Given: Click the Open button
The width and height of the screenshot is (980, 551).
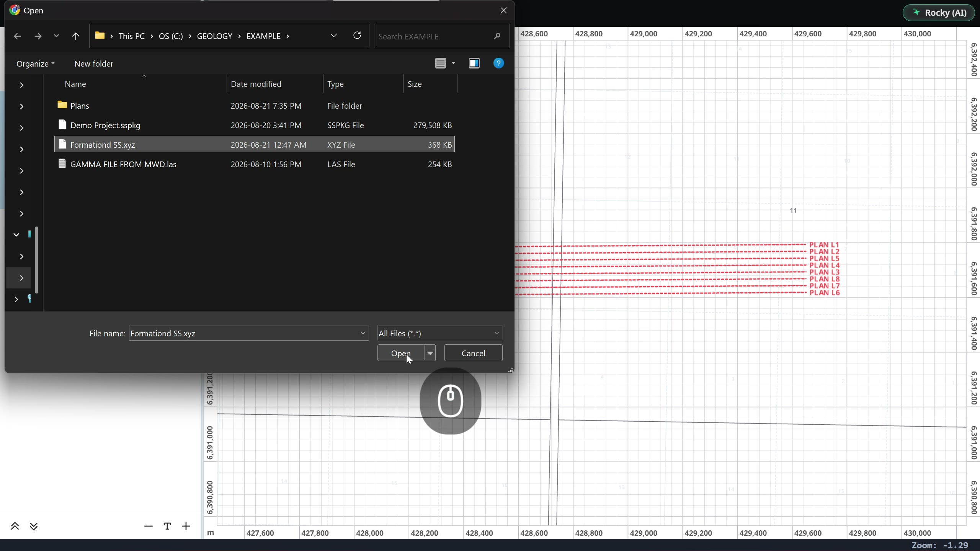Looking at the screenshot, I should [x=401, y=353].
